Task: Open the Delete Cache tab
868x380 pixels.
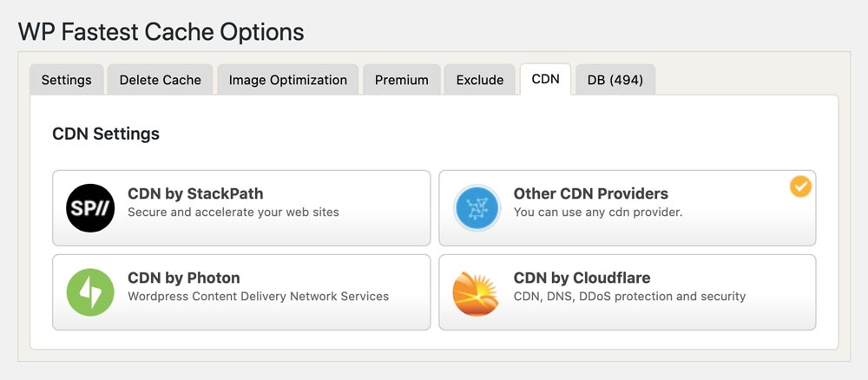Action: tap(160, 80)
